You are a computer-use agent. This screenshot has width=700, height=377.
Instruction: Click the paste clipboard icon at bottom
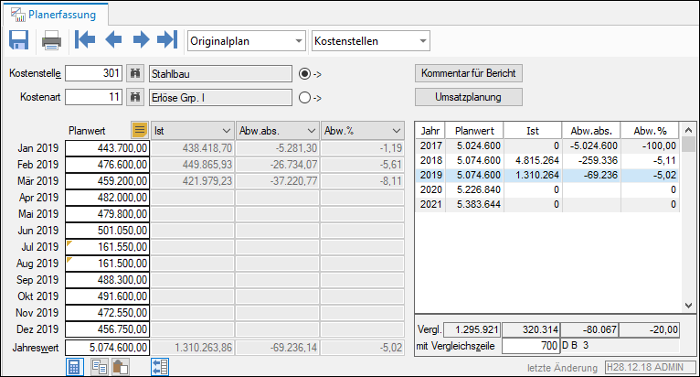point(120,367)
